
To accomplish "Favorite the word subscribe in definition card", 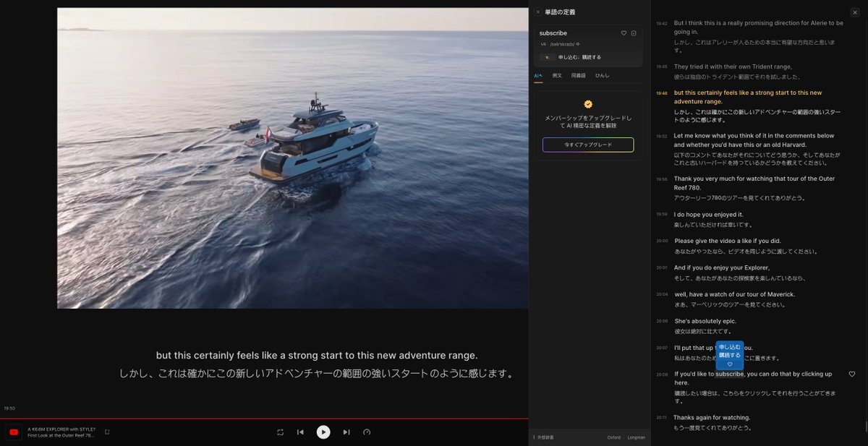I will tap(624, 33).
